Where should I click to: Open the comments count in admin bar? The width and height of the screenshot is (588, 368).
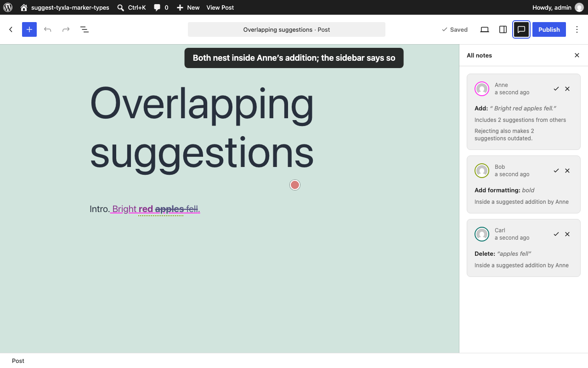161,7
